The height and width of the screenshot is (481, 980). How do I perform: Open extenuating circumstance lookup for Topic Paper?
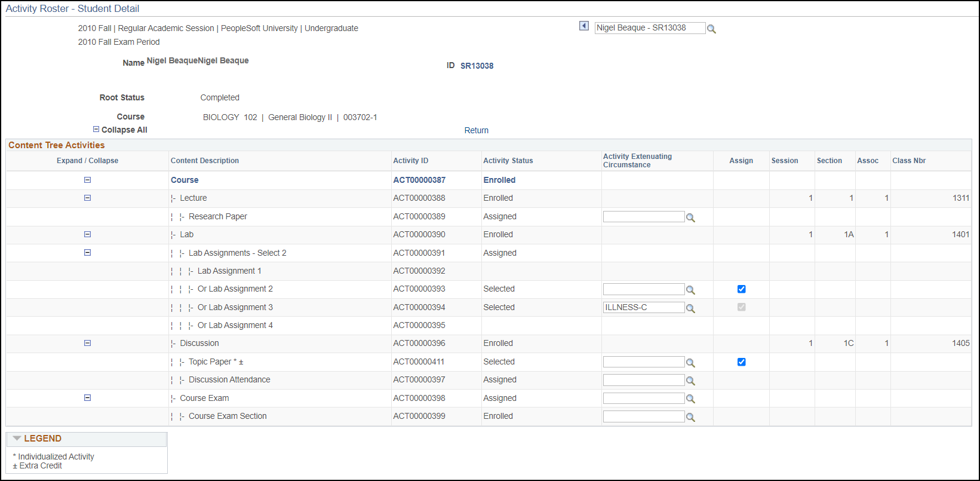[690, 363]
